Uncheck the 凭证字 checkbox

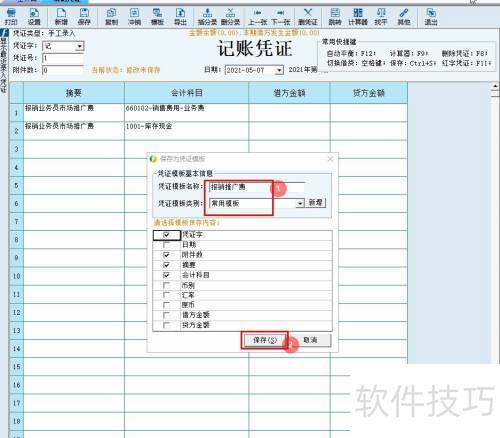click(166, 235)
